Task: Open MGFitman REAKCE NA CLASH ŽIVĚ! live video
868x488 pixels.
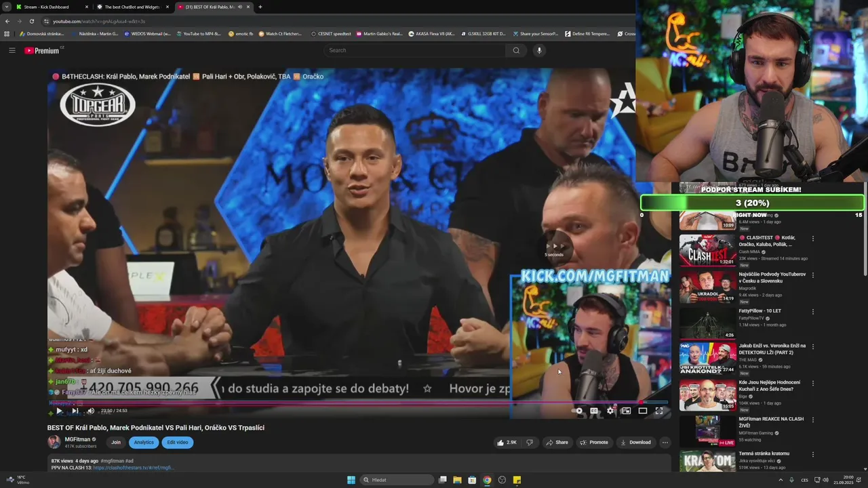Action: (771, 422)
